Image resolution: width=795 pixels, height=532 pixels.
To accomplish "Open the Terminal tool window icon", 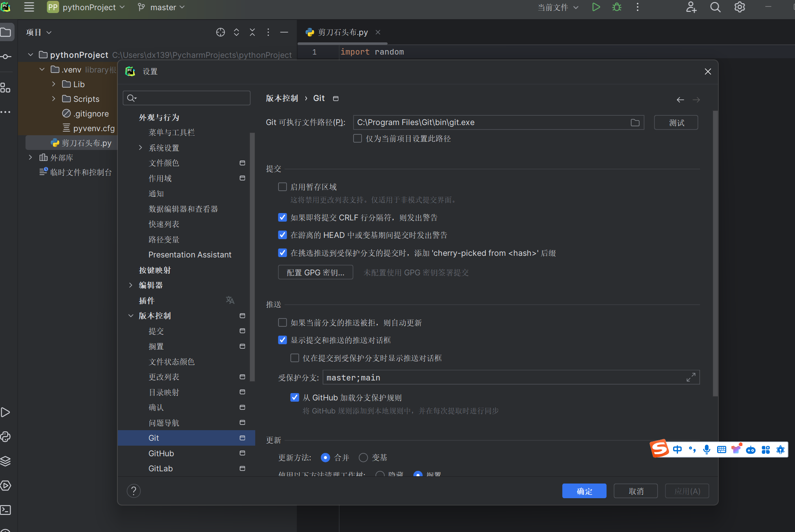I will (x=6, y=510).
